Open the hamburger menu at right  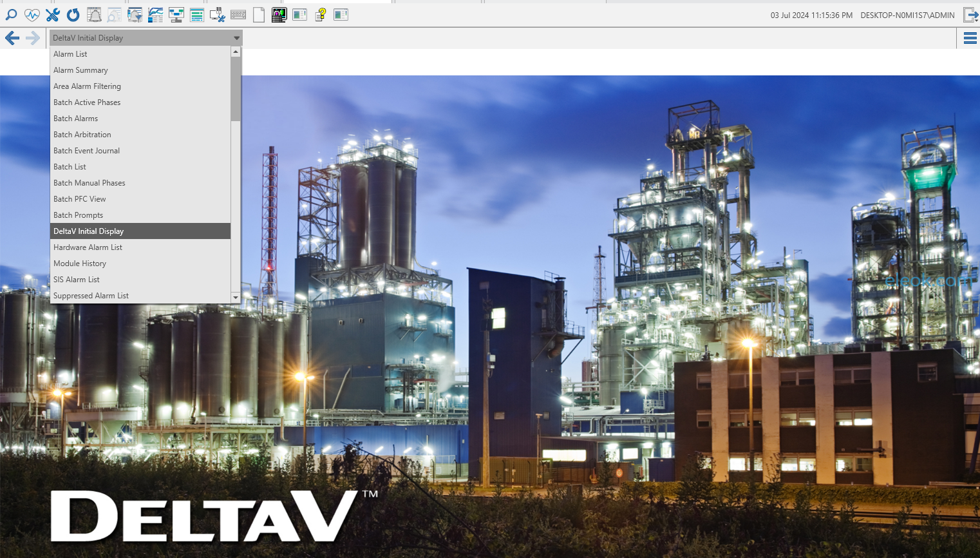(970, 39)
